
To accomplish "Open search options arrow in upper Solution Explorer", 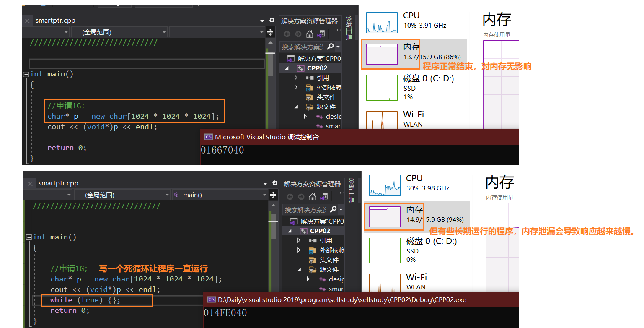I will (x=338, y=47).
